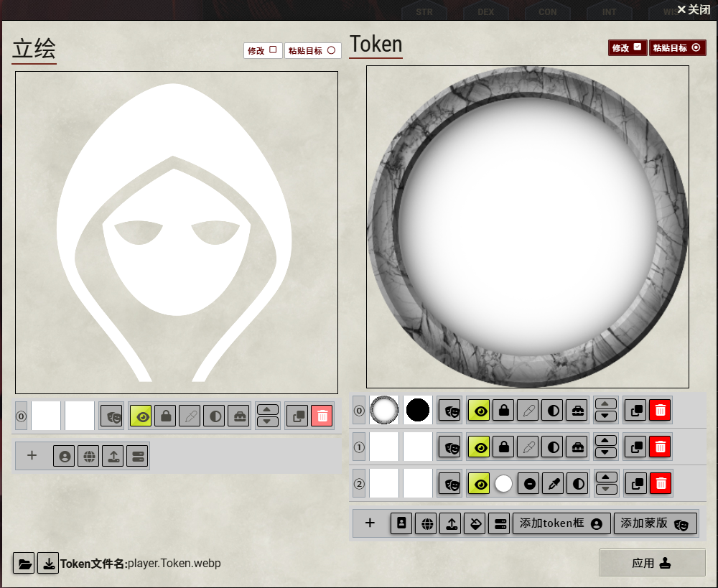Delete Token layer 2 with trash icon
The height and width of the screenshot is (588, 718).
tap(660, 484)
